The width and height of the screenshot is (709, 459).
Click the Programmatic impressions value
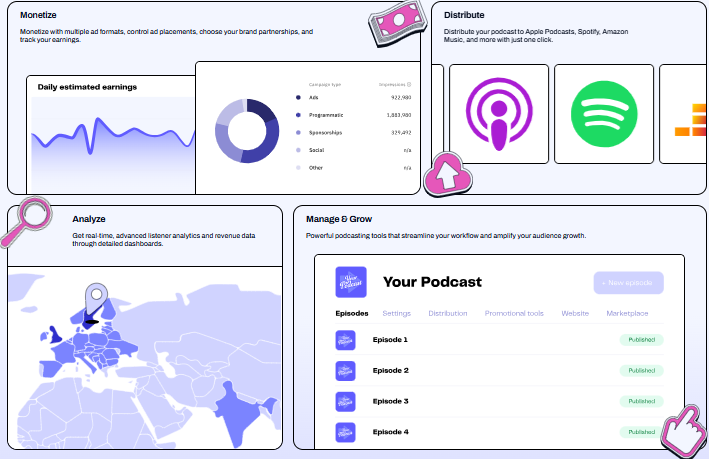point(399,115)
